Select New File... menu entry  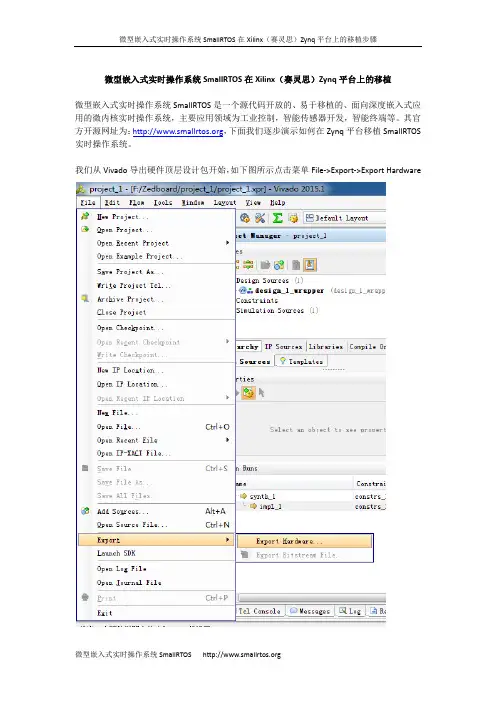pyautogui.click(x=156, y=412)
